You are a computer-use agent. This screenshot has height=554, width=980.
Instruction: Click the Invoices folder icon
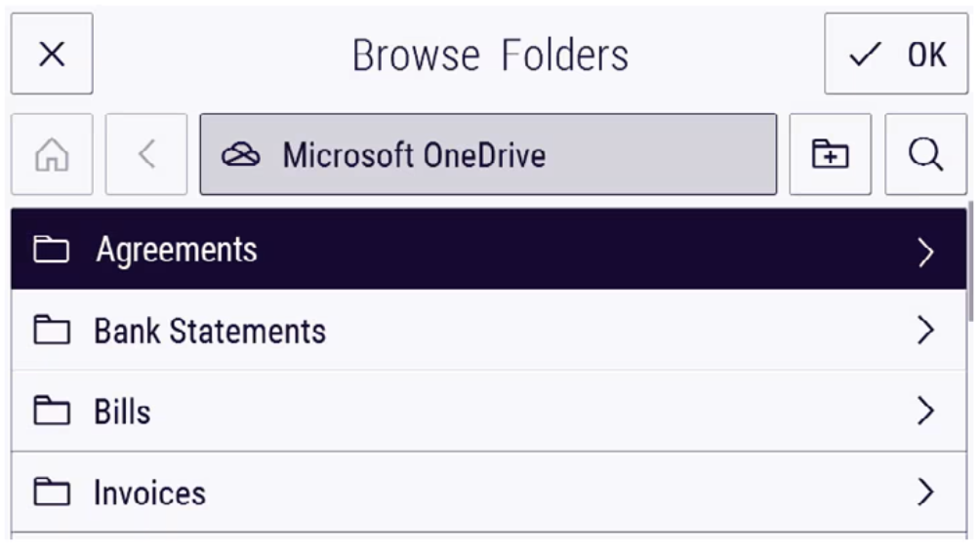pos(52,492)
